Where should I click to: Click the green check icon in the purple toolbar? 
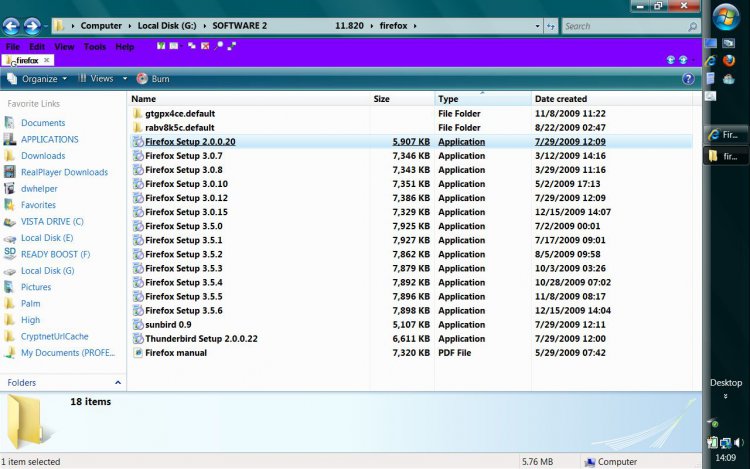click(x=161, y=46)
